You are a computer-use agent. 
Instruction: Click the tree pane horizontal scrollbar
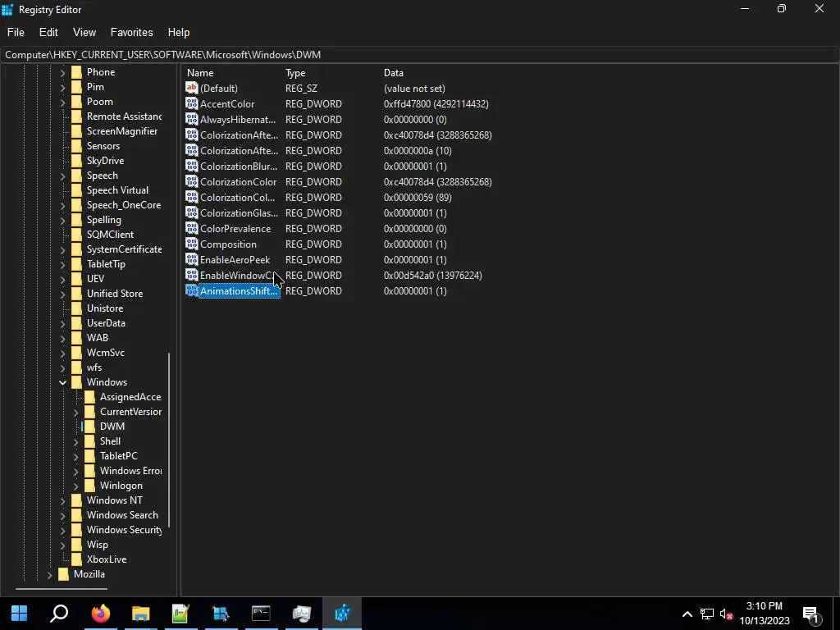tap(61, 589)
